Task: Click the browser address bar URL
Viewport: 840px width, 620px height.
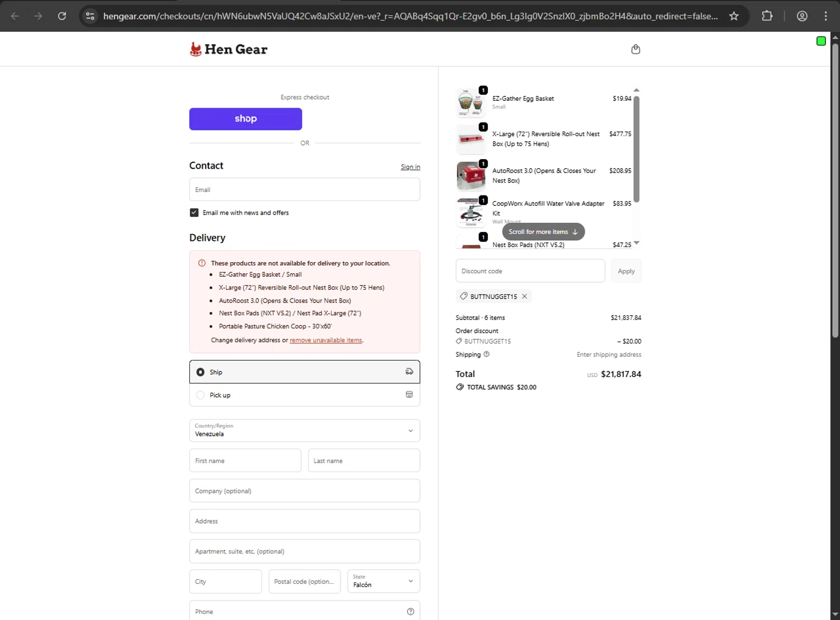Action: [x=410, y=16]
